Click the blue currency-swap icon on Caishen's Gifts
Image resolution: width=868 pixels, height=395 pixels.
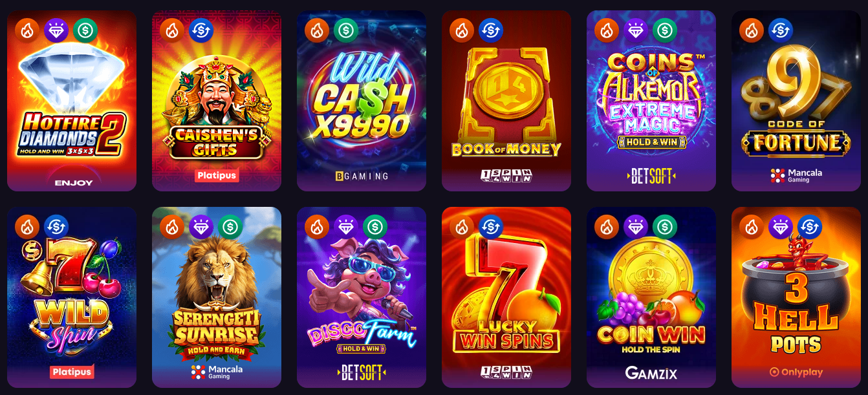pos(201,30)
